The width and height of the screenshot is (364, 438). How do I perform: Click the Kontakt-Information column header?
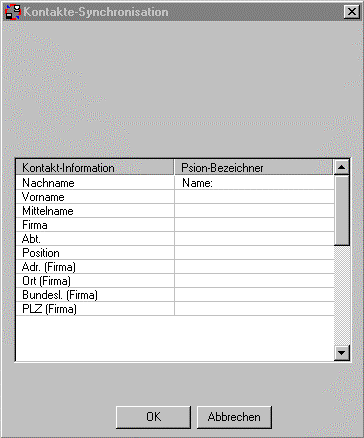95,167
